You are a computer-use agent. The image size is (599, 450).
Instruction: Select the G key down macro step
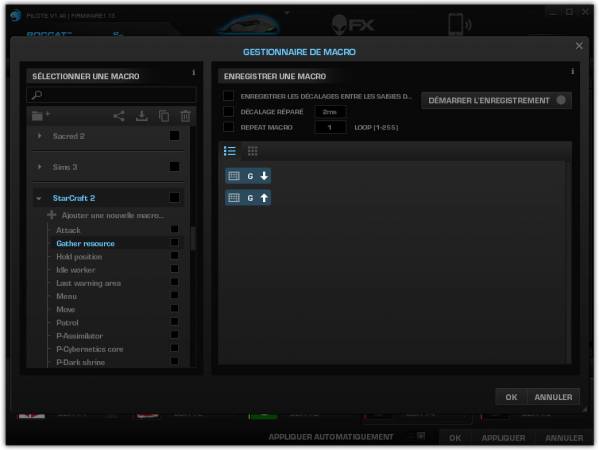pyautogui.click(x=248, y=176)
